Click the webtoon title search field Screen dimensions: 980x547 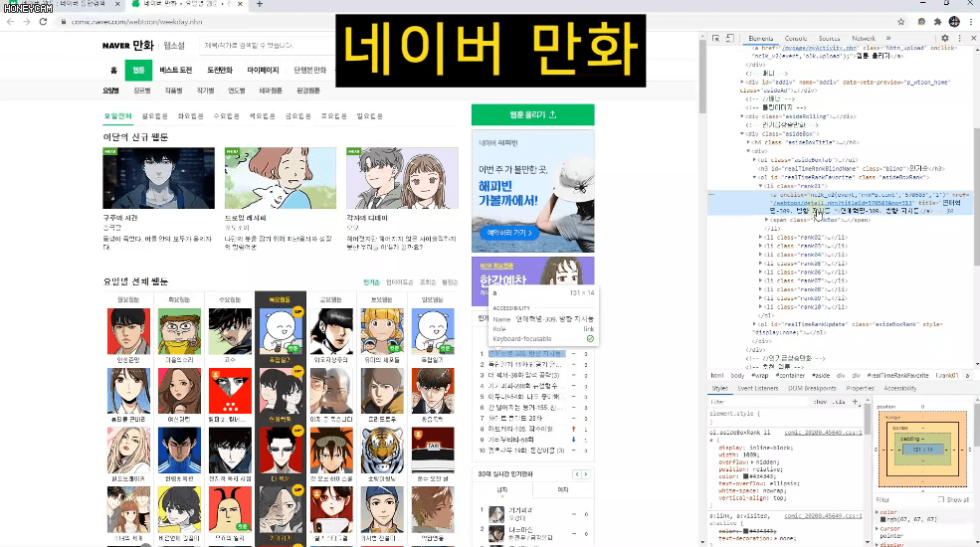point(268,45)
